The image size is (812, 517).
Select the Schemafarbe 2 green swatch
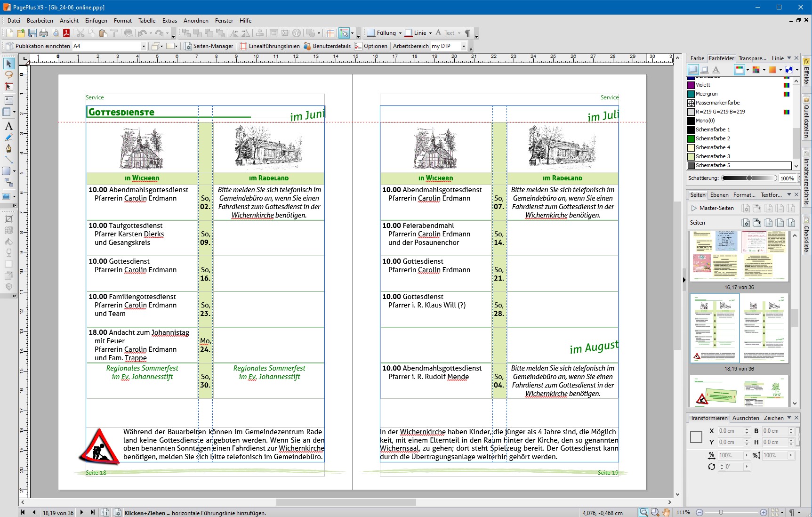click(691, 138)
